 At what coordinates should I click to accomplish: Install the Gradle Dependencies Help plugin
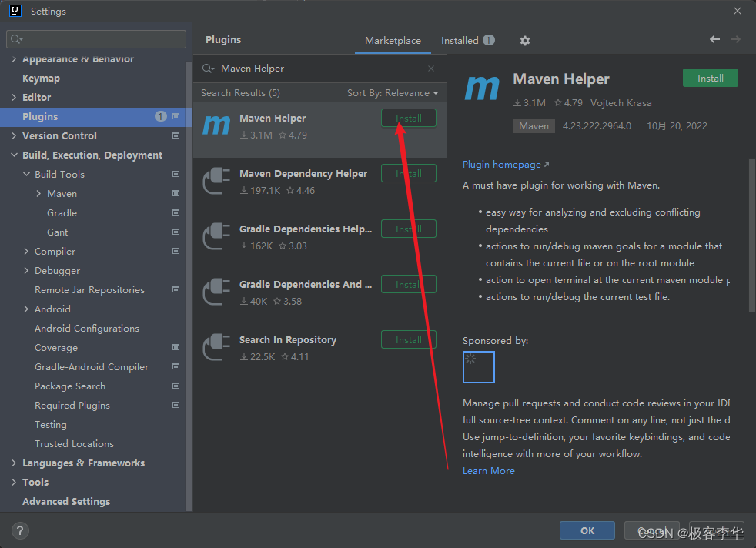click(x=409, y=229)
